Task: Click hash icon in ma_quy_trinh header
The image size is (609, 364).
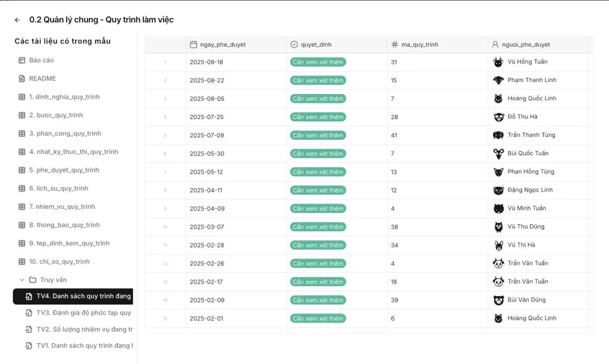Action: click(395, 45)
